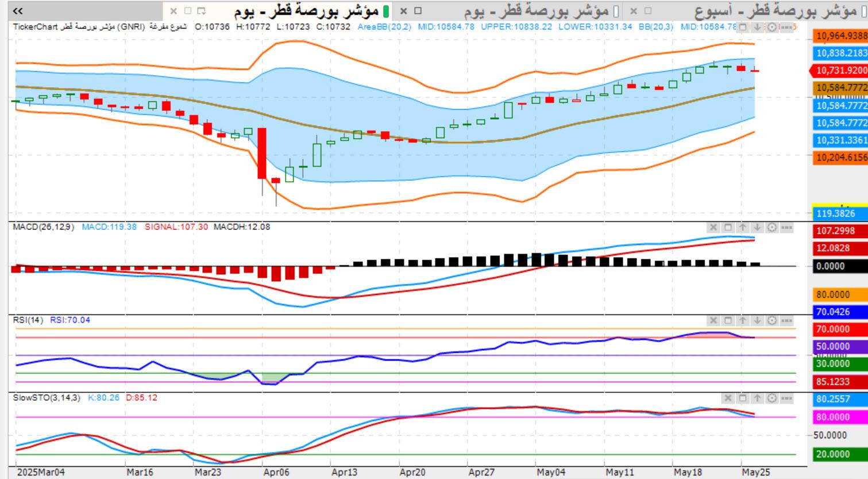Click the red 10,731.9200 last price tag
Image resolution: width=868 pixels, height=479 pixels.
point(839,70)
